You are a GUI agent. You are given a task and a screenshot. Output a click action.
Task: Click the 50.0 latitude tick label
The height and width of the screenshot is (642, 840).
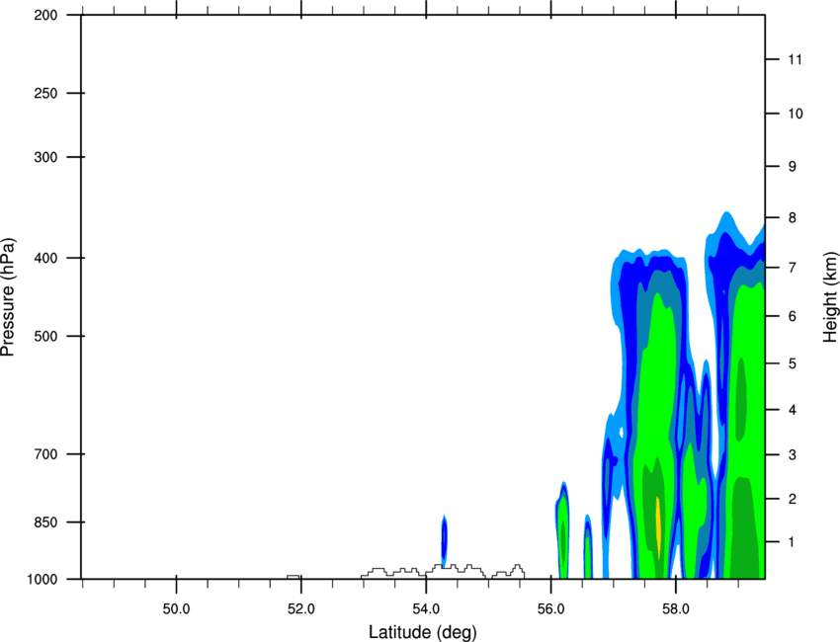(176, 609)
